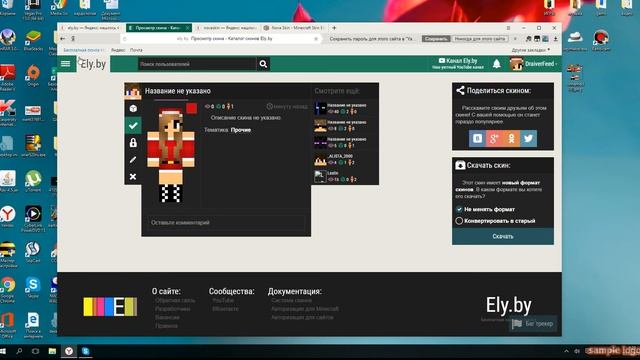Click the taskbar search magnifier
The height and width of the screenshot is (360, 640).
[x=19, y=351]
